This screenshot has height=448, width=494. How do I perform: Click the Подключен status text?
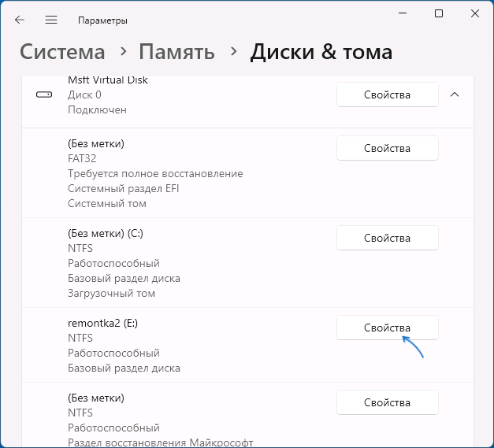[x=97, y=110]
